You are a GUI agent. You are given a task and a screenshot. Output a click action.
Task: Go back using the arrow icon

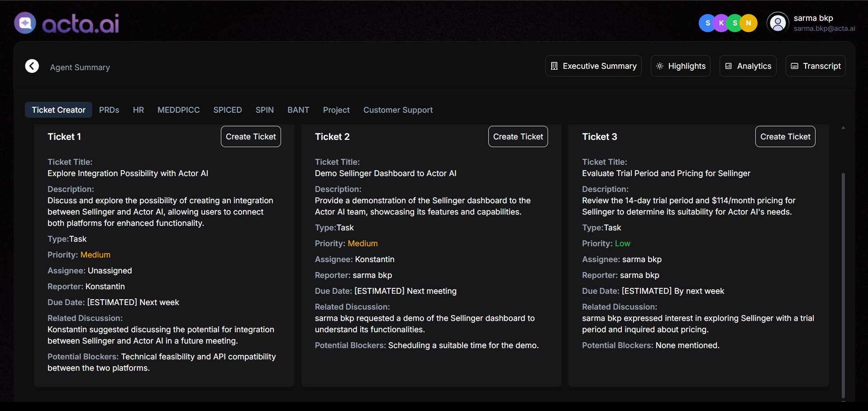pyautogui.click(x=32, y=66)
